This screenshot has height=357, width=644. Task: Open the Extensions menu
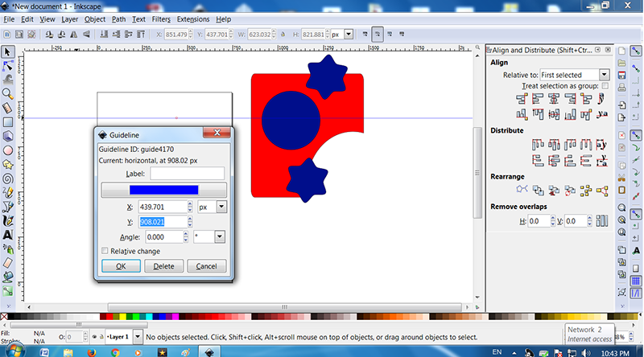193,19
